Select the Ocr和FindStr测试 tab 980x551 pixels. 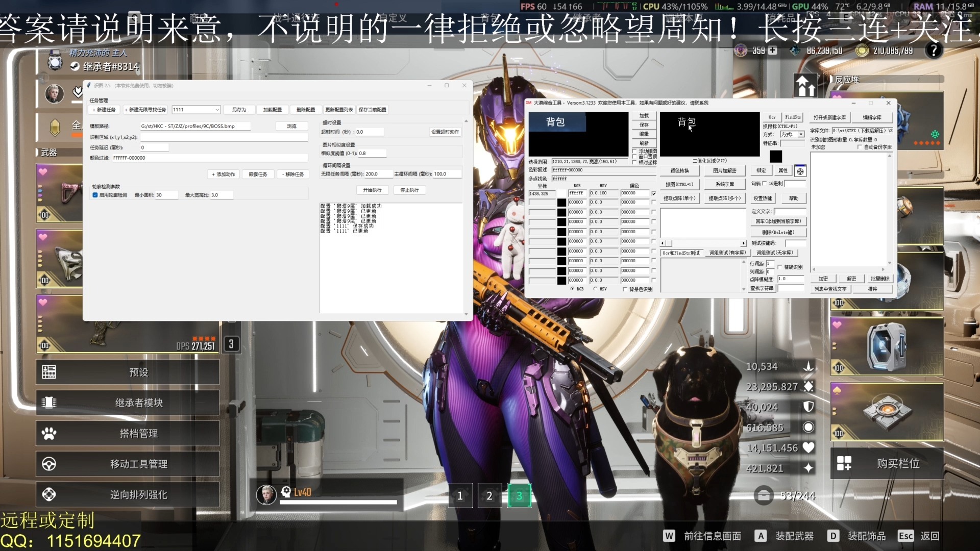(x=681, y=253)
